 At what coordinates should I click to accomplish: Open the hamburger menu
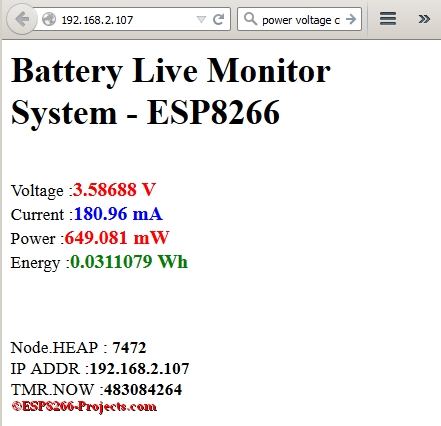[388, 19]
